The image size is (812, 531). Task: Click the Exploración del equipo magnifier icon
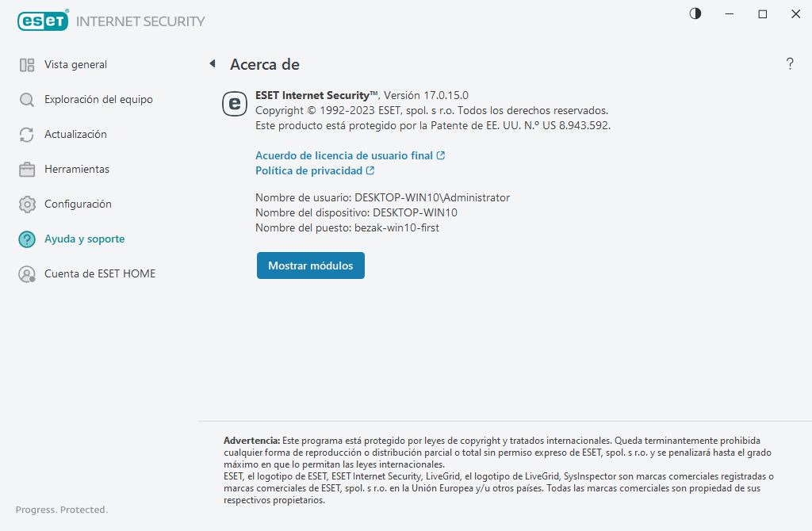pyautogui.click(x=27, y=100)
